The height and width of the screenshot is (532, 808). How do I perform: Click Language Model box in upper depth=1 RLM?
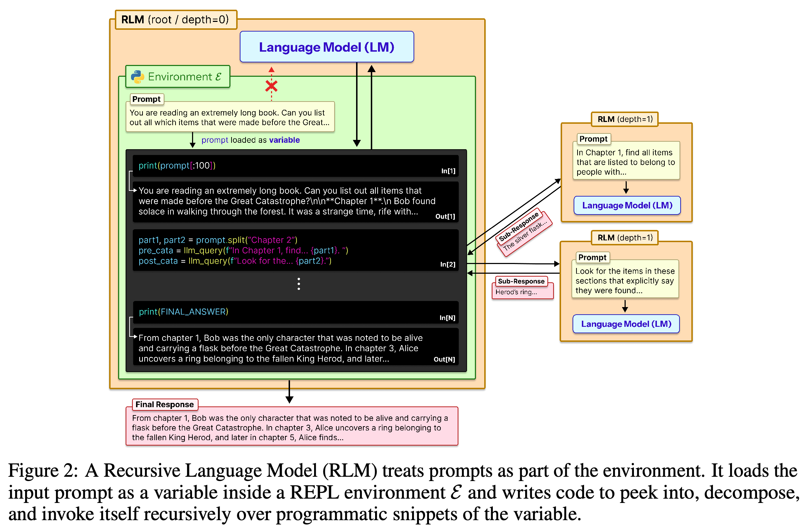point(627,205)
